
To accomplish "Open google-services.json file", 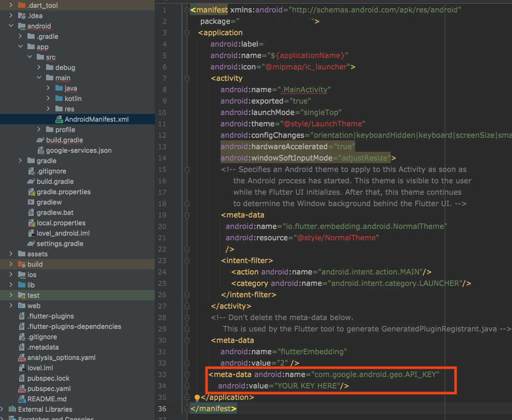I will pos(79,150).
